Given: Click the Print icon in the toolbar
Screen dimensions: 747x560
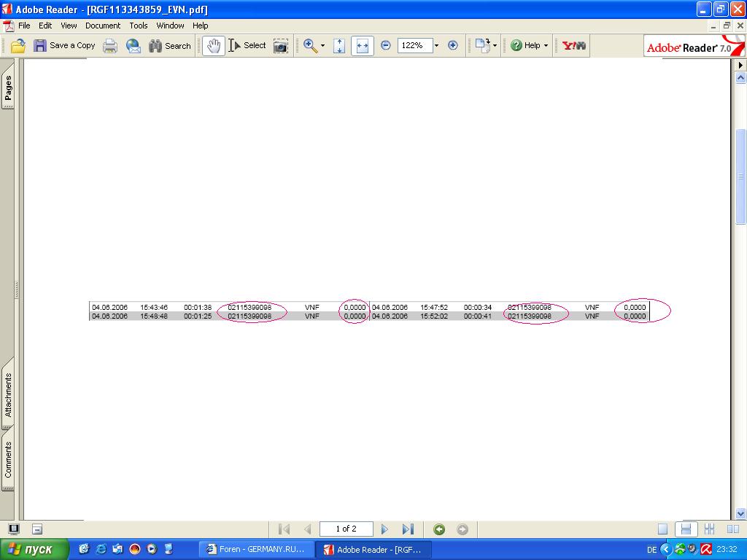Looking at the screenshot, I should coord(110,46).
